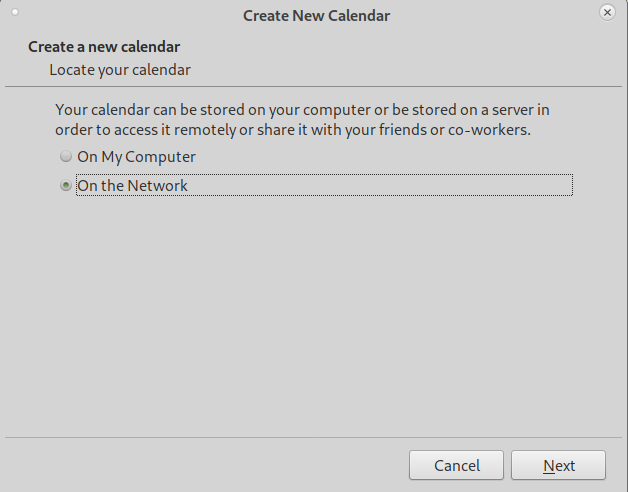This screenshot has height=492, width=628.
Task: Click the empty unselected radio circle
Action: click(x=66, y=156)
